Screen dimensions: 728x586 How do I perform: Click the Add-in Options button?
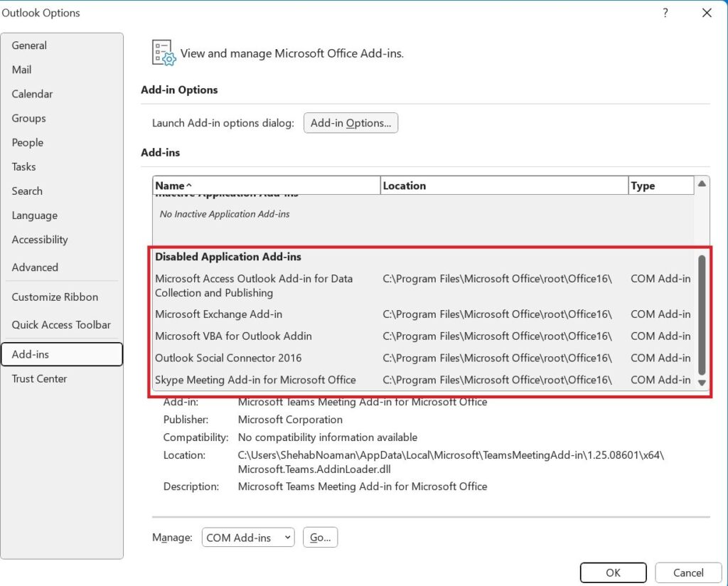point(350,123)
